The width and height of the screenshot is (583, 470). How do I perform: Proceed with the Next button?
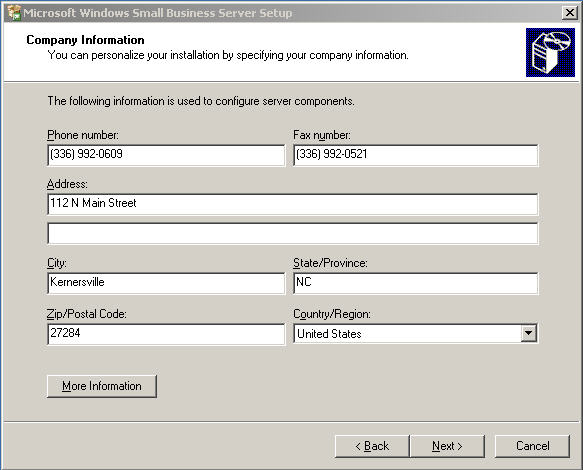point(447,446)
